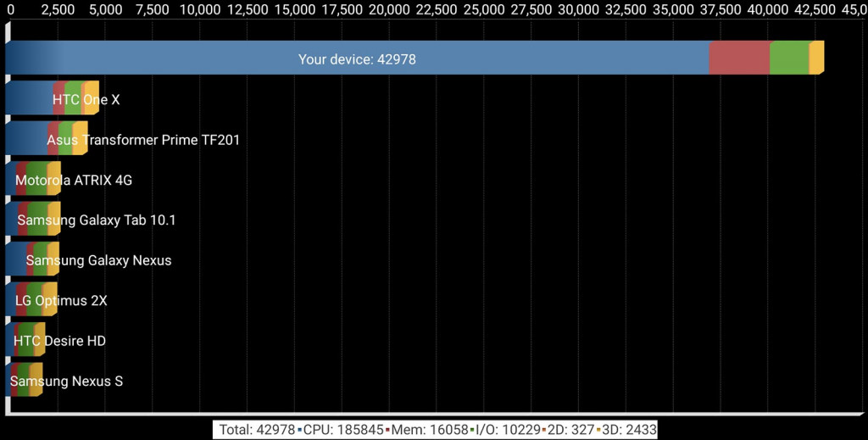Click the "12,500" axis value
This screenshot has width=868, height=440.
[x=247, y=9]
